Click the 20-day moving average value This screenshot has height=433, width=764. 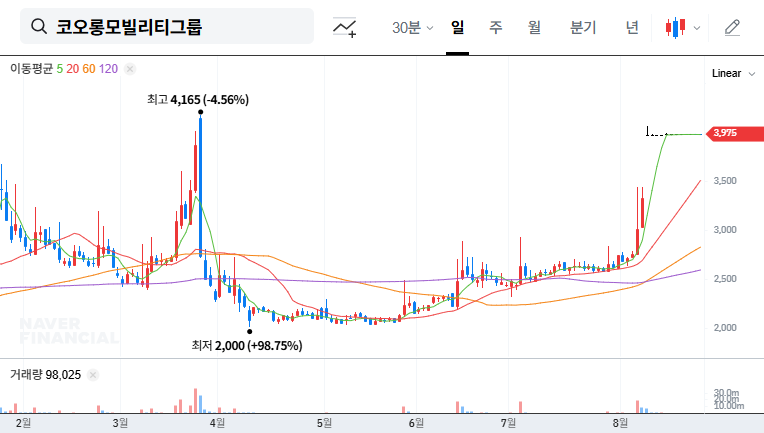coord(73,69)
